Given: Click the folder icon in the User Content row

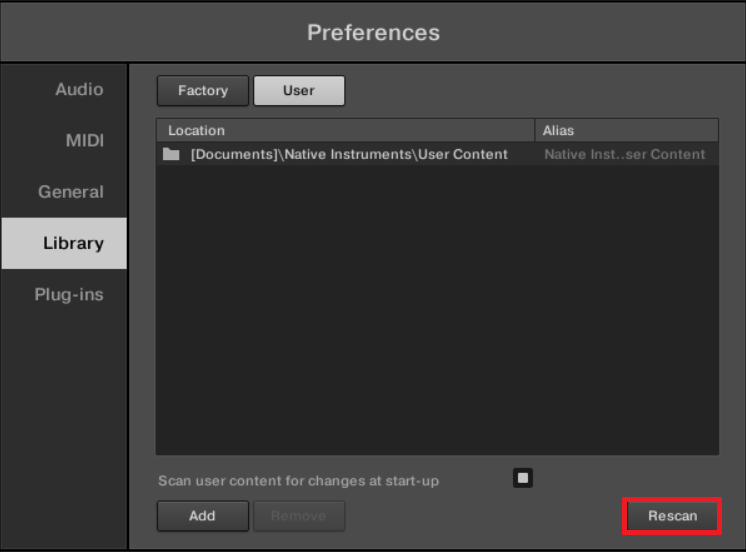Looking at the screenshot, I should 171,155.
